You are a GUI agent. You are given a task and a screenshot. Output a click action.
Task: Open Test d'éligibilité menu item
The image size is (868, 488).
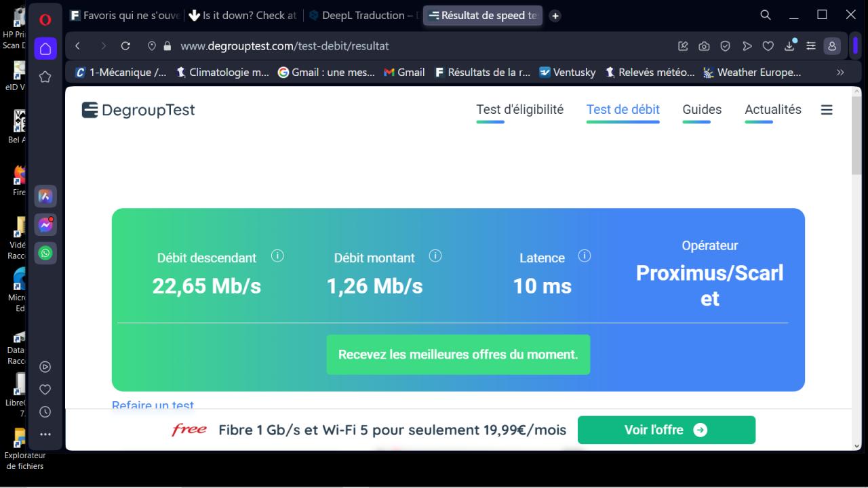(520, 110)
